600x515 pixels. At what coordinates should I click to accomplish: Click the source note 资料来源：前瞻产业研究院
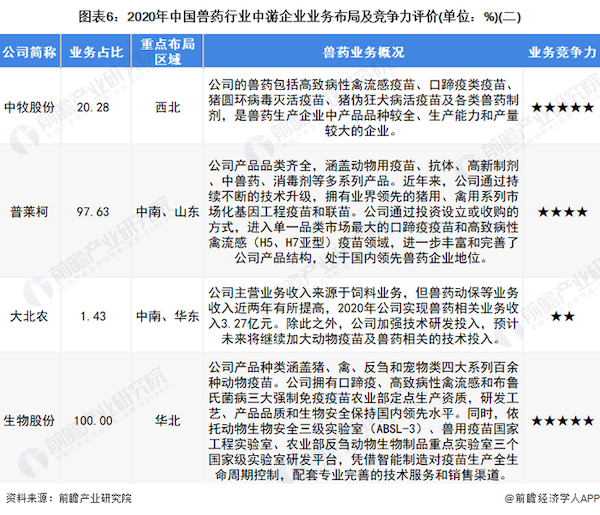click(x=68, y=498)
